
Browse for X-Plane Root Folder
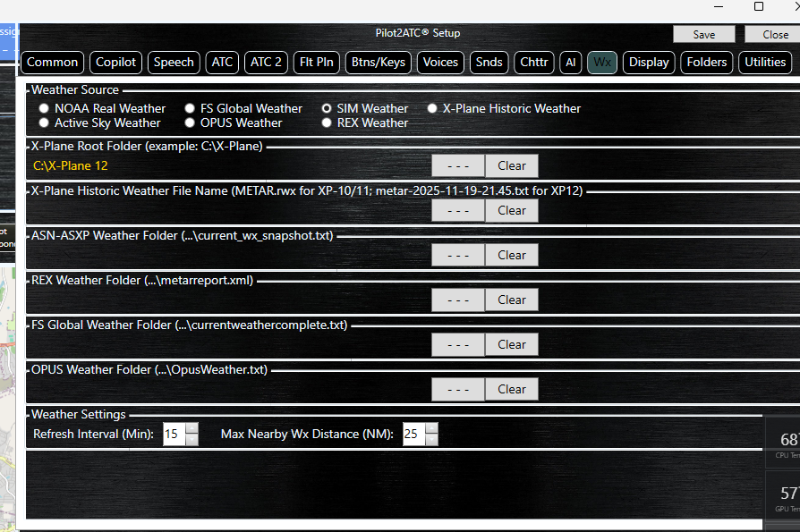(457, 166)
